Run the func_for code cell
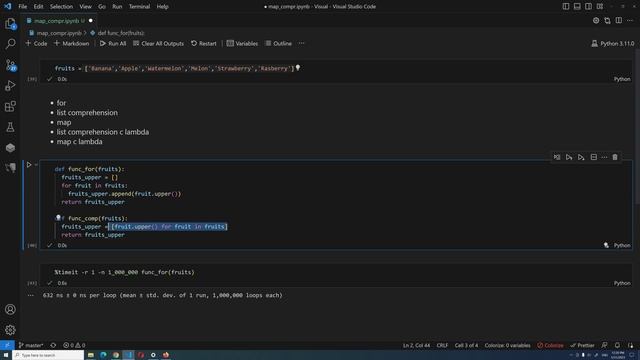Image resolution: width=640 pixels, height=360 pixels. (x=29, y=165)
